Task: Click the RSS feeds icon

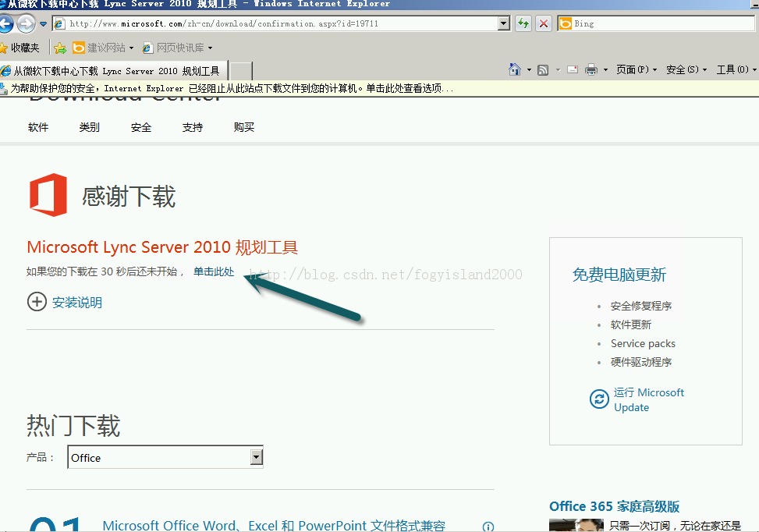Action: 543,69
